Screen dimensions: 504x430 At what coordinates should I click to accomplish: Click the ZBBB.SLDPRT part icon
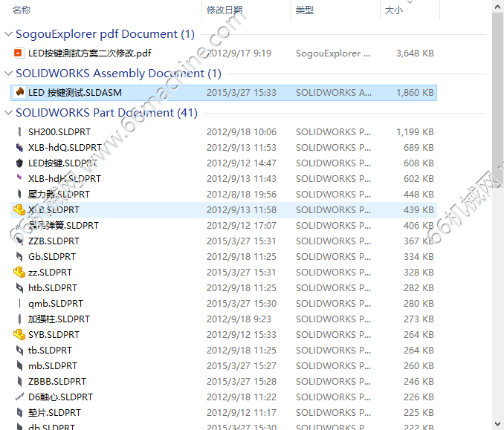pos(19,381)
